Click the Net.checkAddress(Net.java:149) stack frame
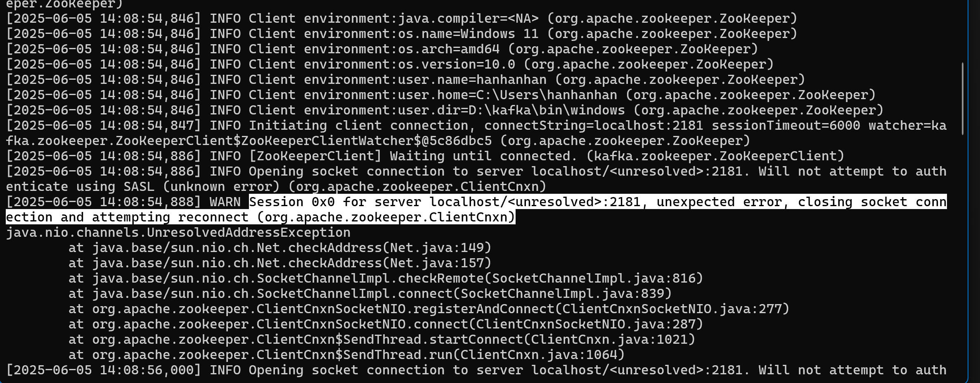980x383 pixels. 280,248
